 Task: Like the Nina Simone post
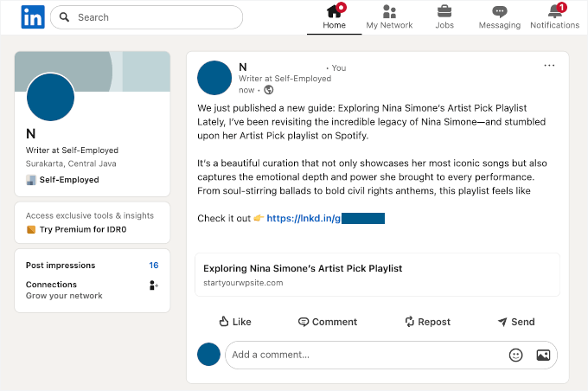point(235,322)
